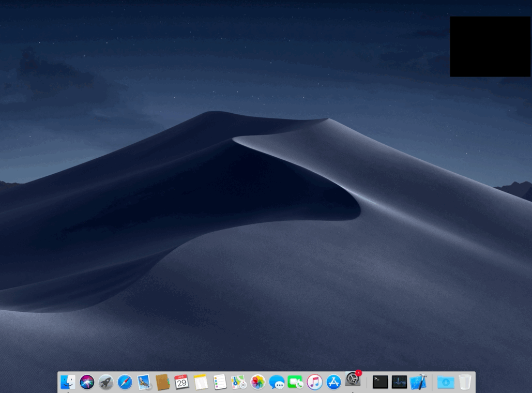The width and height of the screenshot is (532, 393).
Task: Open the Contacts book icon
Action: (163, 382)
